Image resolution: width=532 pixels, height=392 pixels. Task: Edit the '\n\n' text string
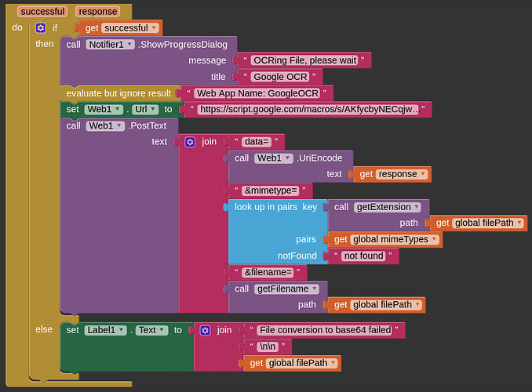pos(268,347)
